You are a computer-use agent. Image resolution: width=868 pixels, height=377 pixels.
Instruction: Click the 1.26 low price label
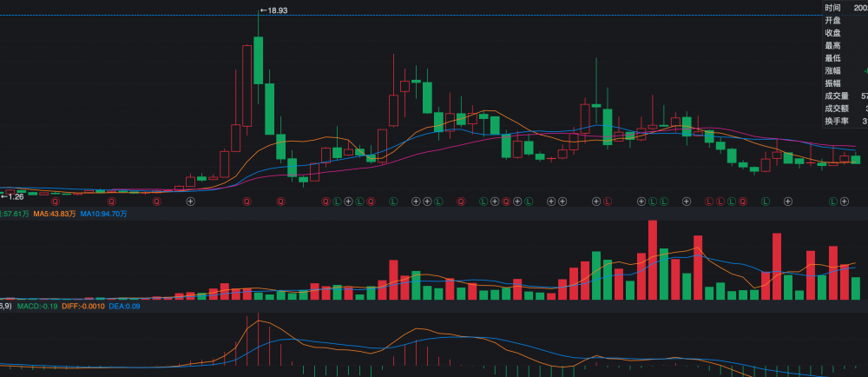click(15, 196)
